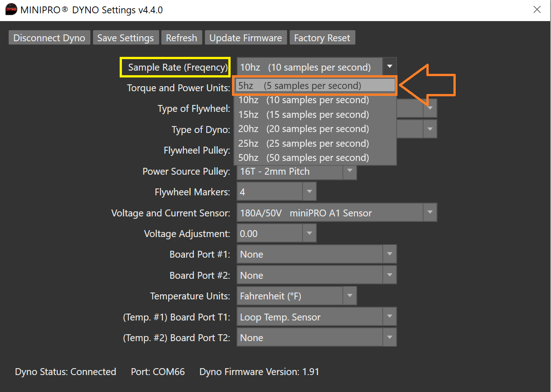Click the Board Port #2 label
The height and width of the screenshot is (392, 552).
[x=200, y=276]
